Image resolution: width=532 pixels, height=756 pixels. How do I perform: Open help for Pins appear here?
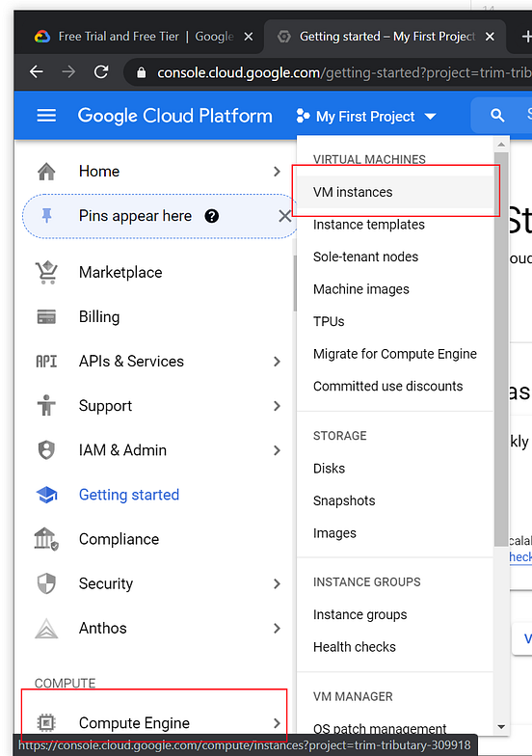point(212,216)
